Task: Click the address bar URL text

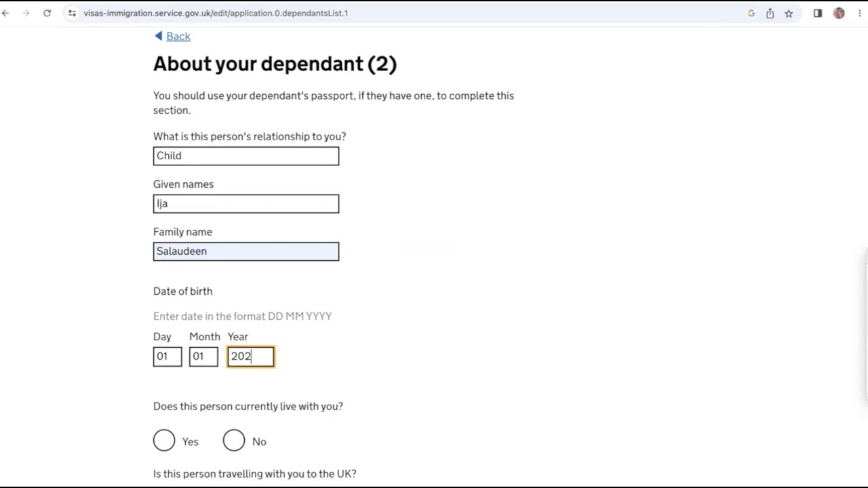Action: click(216, 13)
